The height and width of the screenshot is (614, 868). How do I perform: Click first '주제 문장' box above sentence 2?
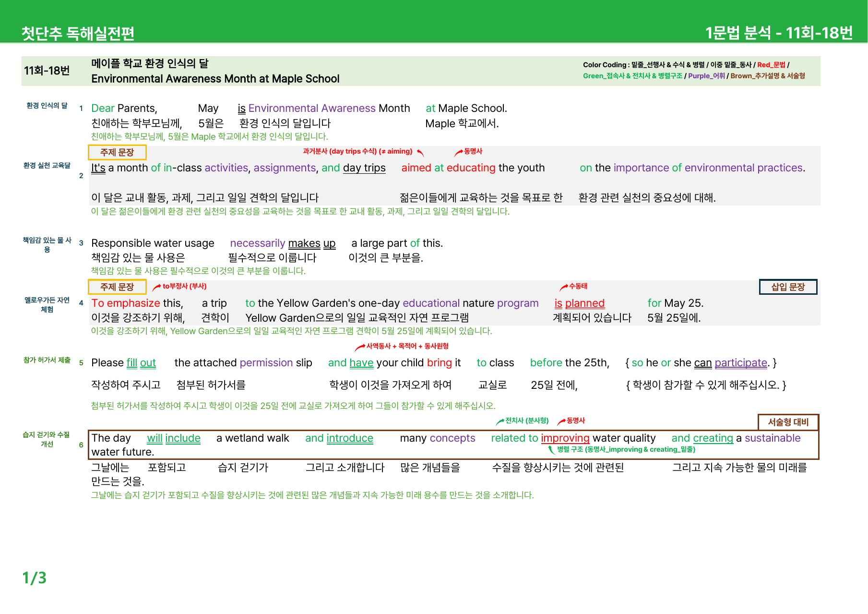(117, 152)
